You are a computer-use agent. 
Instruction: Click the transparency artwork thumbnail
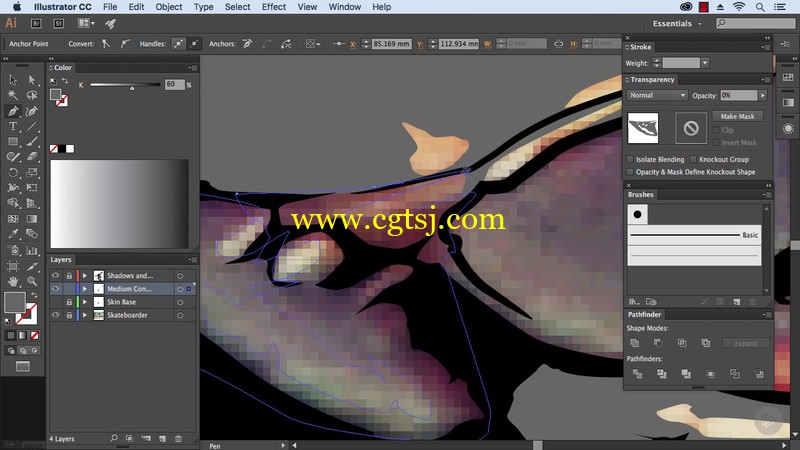click(x=643, y=128)
